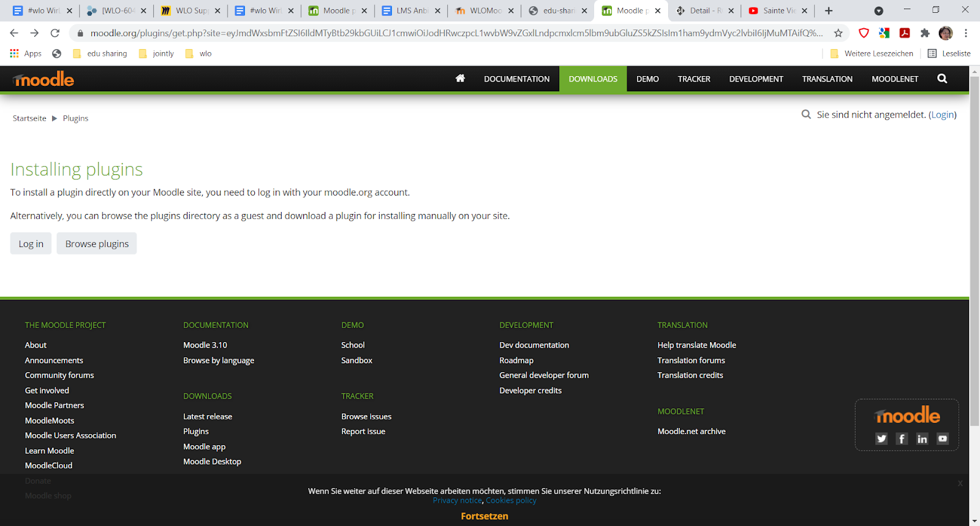
Task: Click Browse plugins button
Action: (x=97, y=243)
